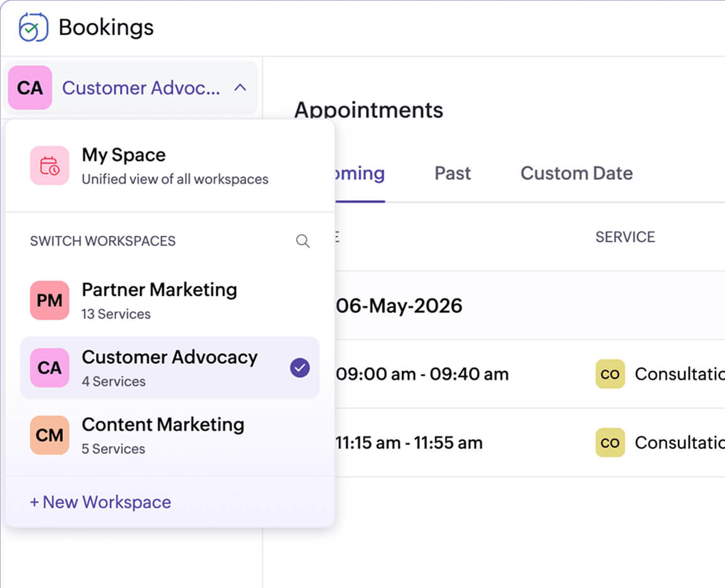Image resolution: width=725 pixels, height=588 pixels.
Task: Click the SWITCH WORKSPACES section label
Action: tap(103, 241)
